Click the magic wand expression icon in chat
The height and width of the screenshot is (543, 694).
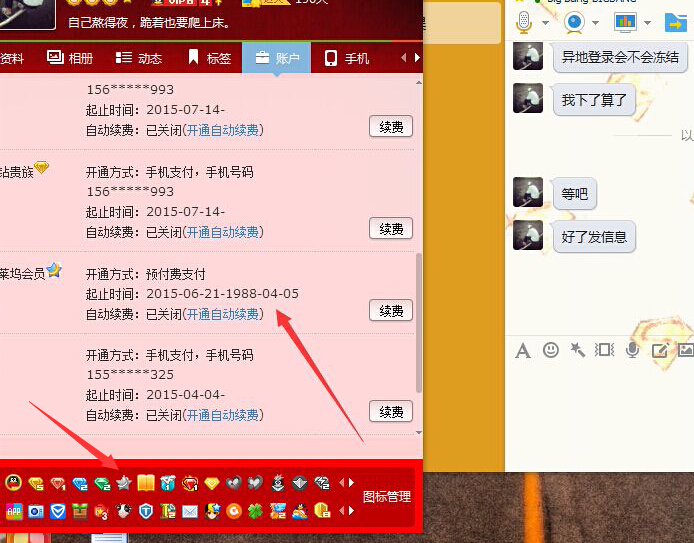click(x=577, y=350)
